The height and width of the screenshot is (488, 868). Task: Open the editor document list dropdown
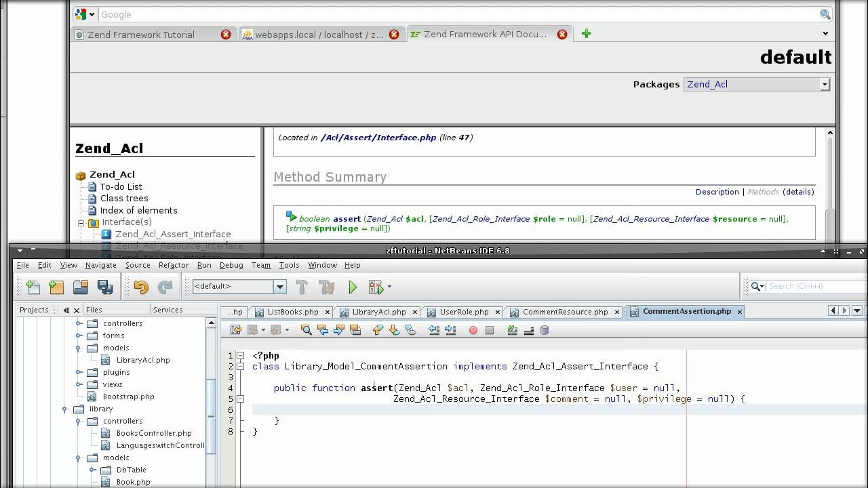(x=858, y=310)
